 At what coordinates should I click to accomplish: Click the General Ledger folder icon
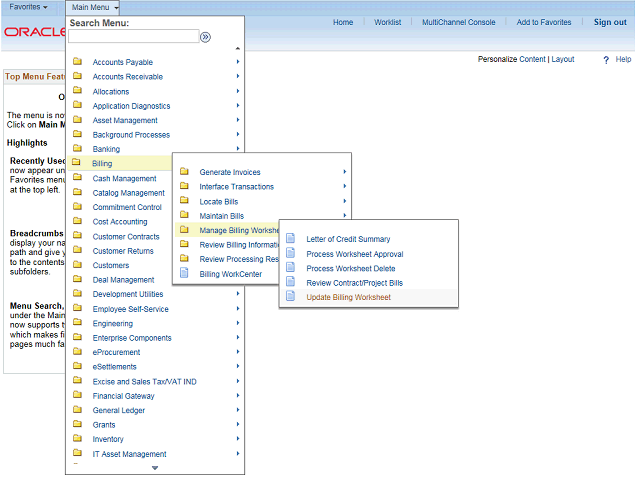[77, 410]
